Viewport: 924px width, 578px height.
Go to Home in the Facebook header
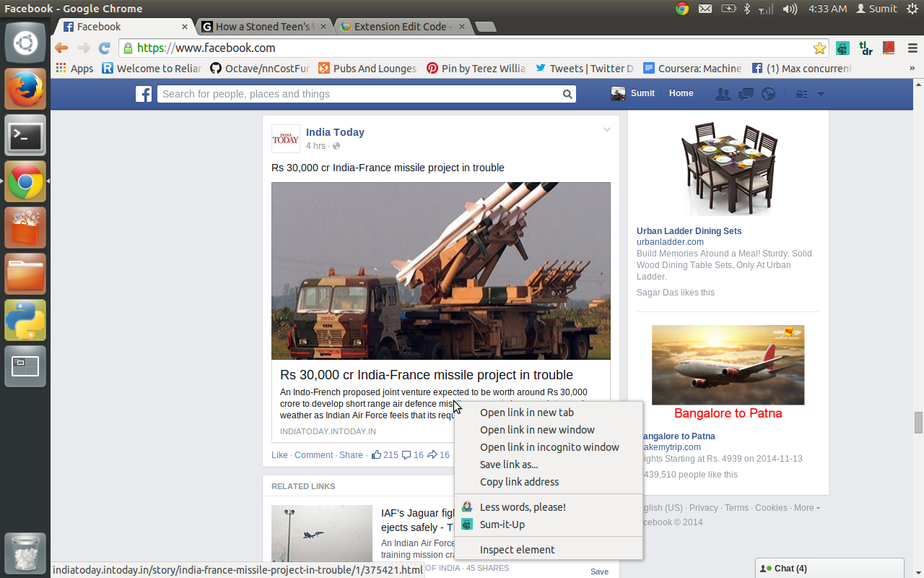pyautogui.click(x=681, y=93)
